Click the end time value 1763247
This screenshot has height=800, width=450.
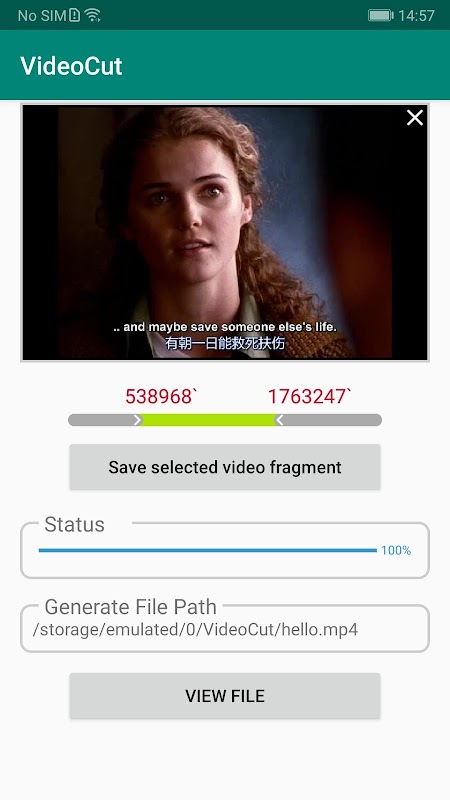click(310, 396)
